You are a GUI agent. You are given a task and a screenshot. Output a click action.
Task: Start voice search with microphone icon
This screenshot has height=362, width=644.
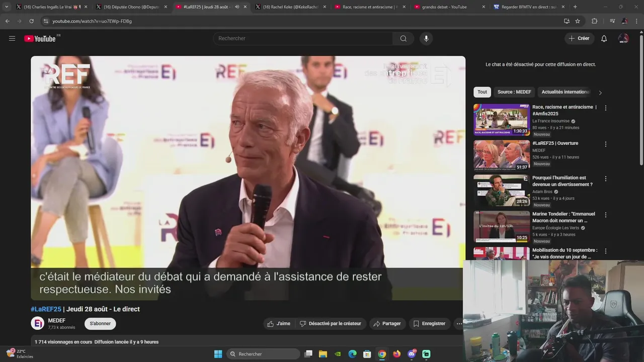click(426, 39)
